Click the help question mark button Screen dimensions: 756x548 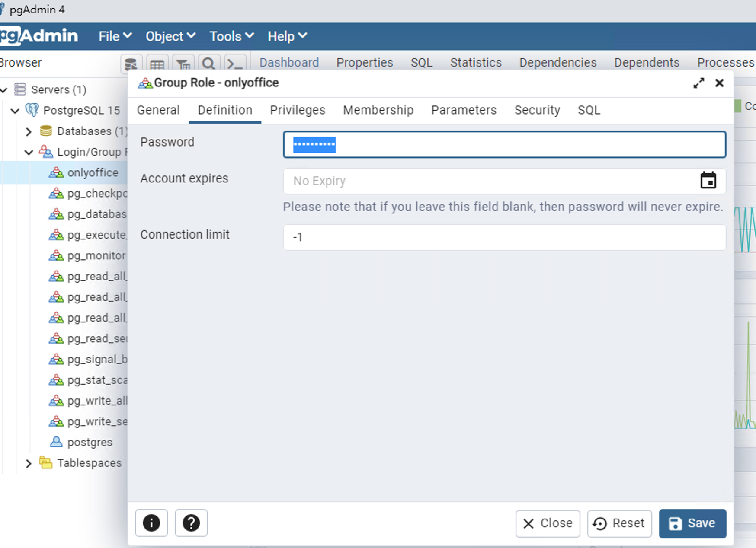[x=191, y=523]
